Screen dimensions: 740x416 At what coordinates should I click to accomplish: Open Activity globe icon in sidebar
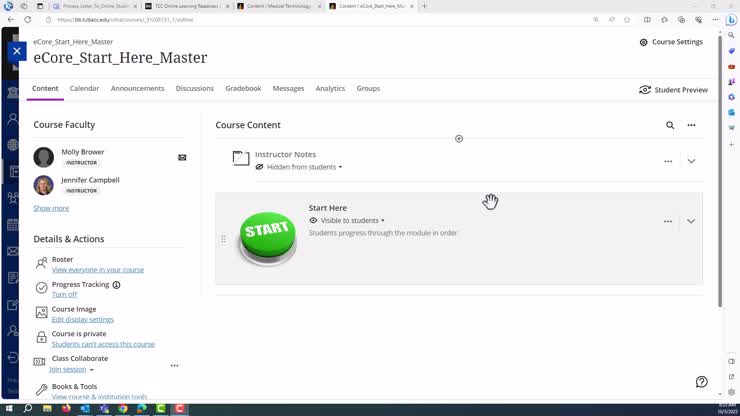pyautogui.click(x=13, y=145)
